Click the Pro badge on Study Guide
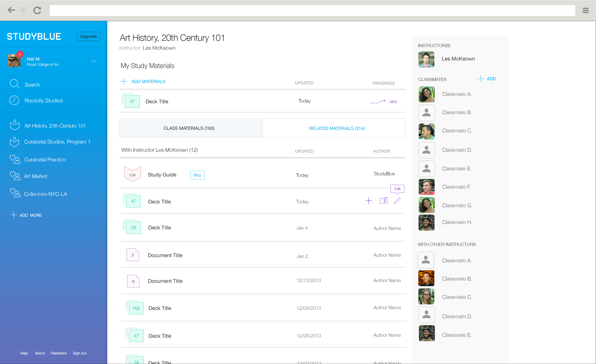Screen dimensions: 596x364 [x=197, y=175]
